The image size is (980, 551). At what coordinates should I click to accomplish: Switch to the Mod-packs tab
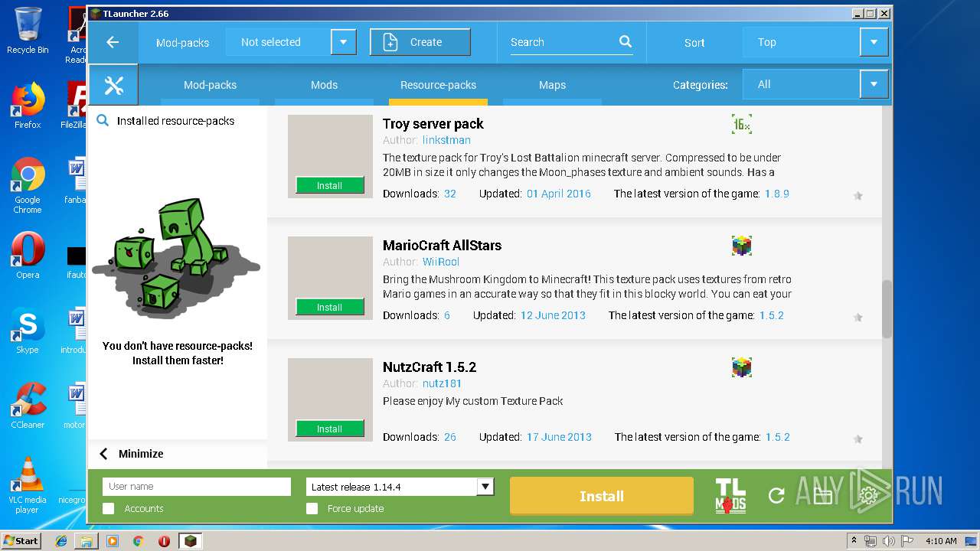[x=210, y=85]
